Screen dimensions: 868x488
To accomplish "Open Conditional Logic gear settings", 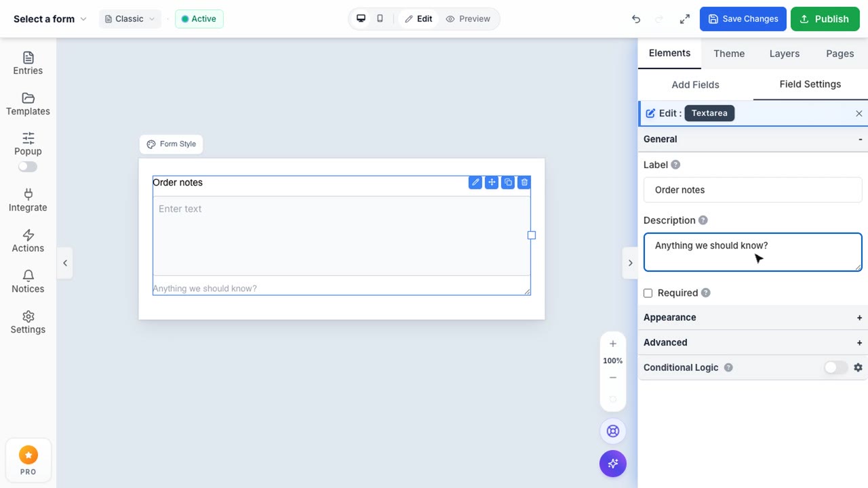I will click(858, 367).
